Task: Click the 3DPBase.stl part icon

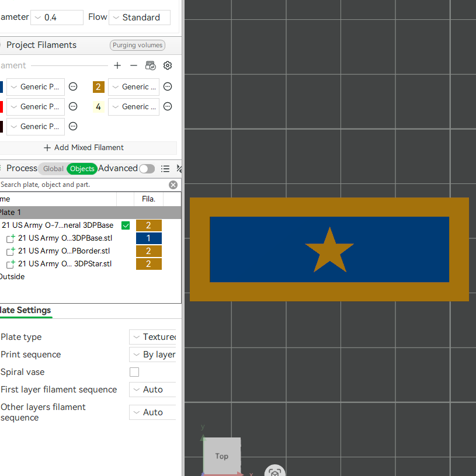Action: click(11, 238)
